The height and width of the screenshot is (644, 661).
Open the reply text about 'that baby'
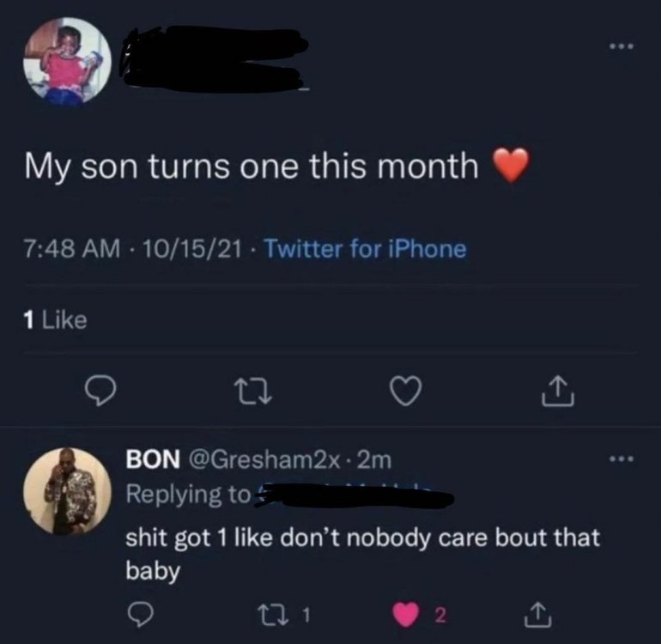pyautogui.click(x=362, y=553)
